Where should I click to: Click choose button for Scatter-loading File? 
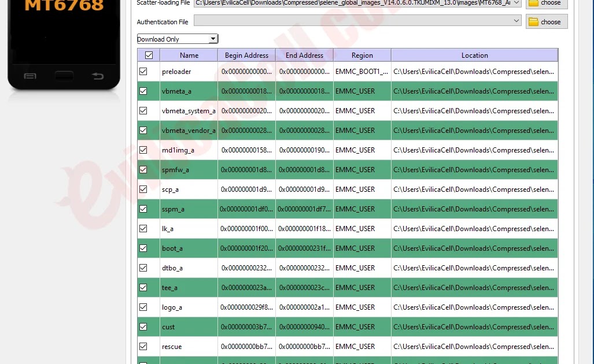[546, 3]
